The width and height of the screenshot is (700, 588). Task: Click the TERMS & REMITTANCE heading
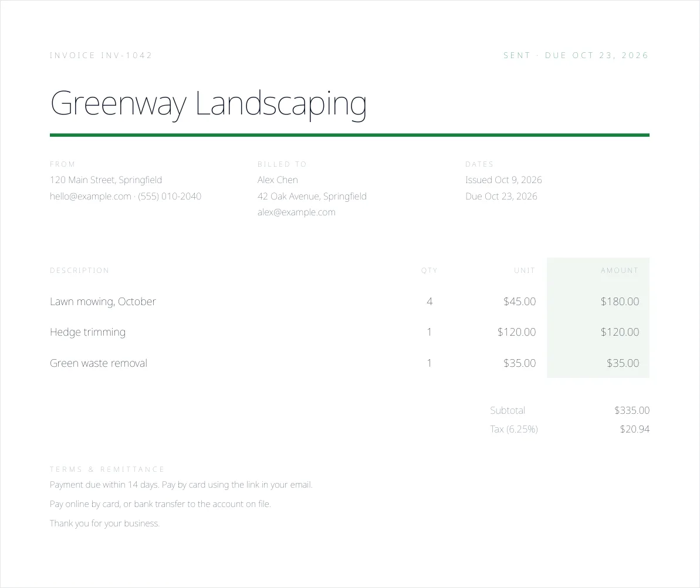tap(107, 469)
